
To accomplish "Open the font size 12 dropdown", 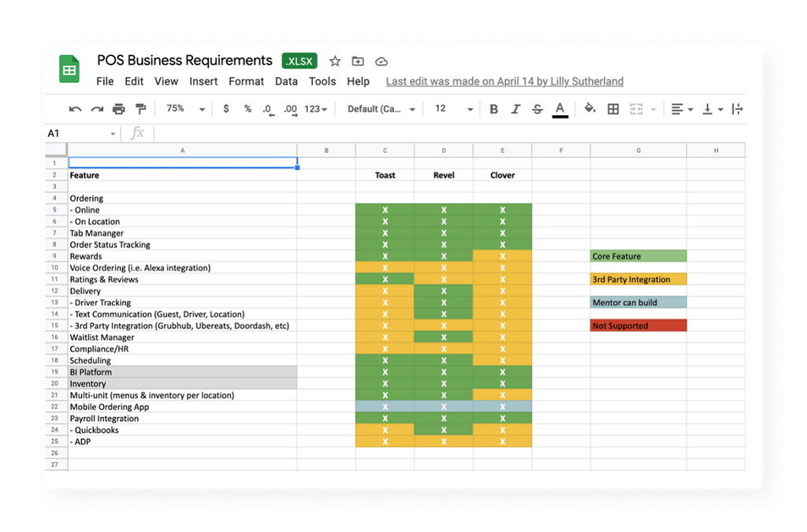I will click(453, 109).
